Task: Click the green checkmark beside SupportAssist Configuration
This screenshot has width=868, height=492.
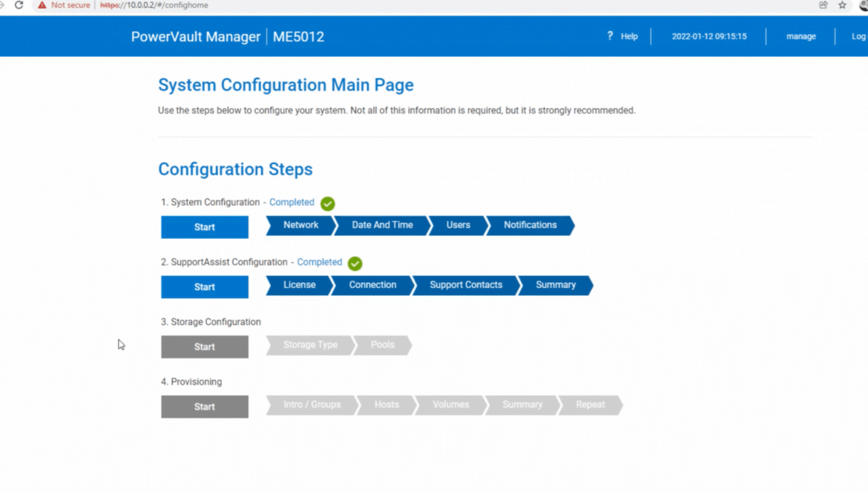Action: tap(355, 263)
